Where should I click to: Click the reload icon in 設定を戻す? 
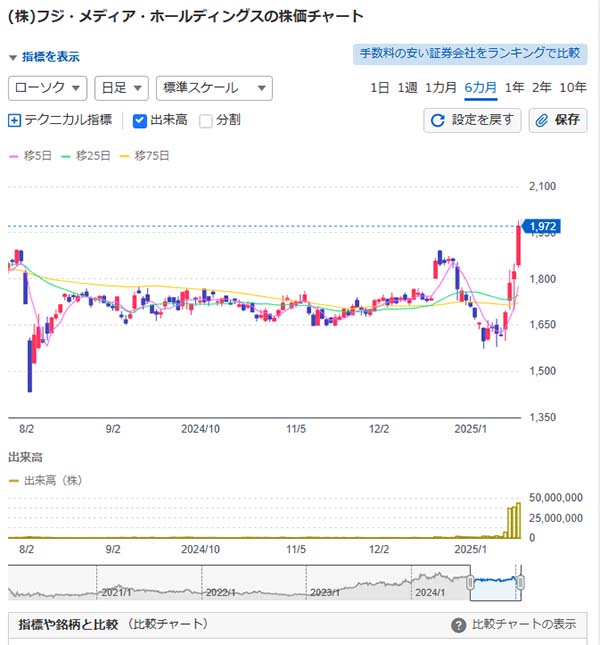coord(438,121)
